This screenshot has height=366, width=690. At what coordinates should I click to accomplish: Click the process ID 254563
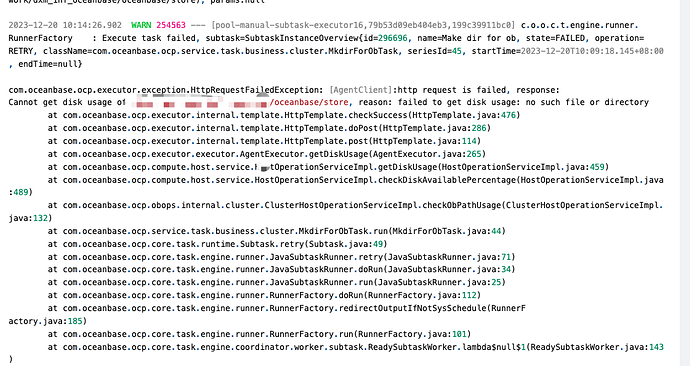coord(171,25)
